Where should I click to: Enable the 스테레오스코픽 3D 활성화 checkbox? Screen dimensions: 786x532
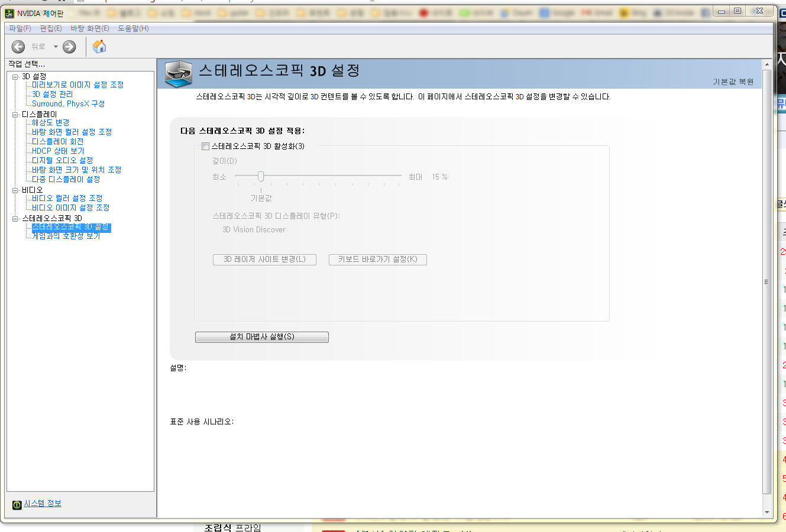click(x=205, y=146)
